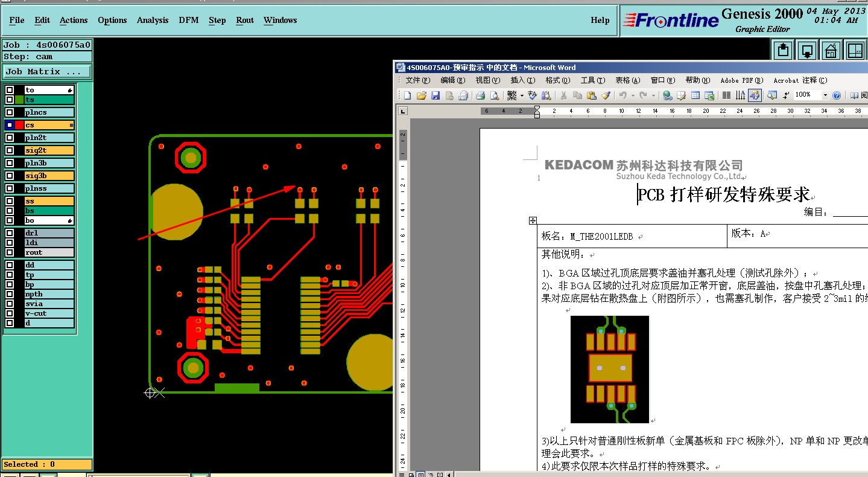
Task: Toggle the checkbox for layer plncs
Action: point(10,112)
